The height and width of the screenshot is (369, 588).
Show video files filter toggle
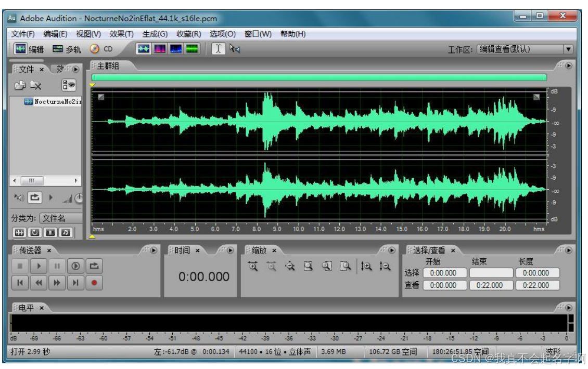click(x=50, y=233)
